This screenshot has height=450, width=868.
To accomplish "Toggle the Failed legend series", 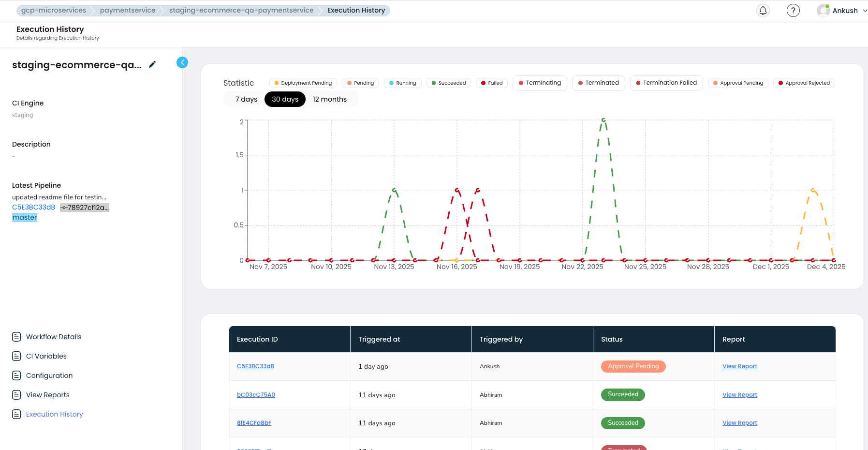I will tap(492, 83).
